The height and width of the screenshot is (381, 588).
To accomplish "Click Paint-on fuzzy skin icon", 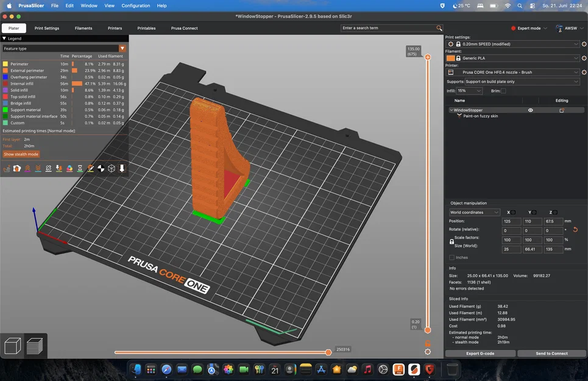I will [459, 116].
